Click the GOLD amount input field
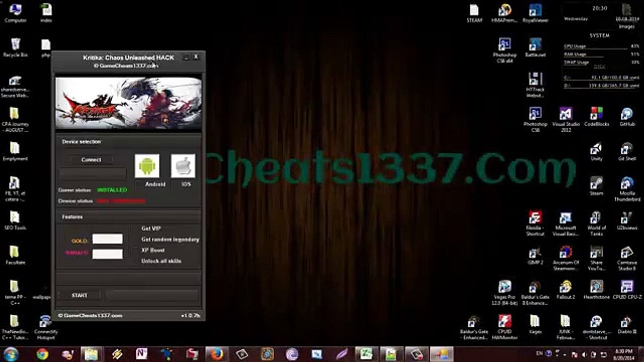 click(x=108, y=239)
